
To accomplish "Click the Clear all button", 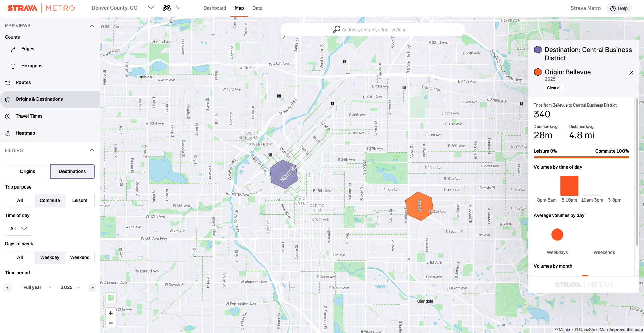I will (554, 88).
